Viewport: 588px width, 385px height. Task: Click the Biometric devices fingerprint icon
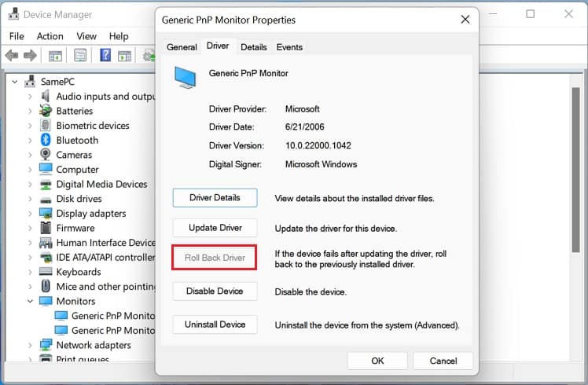[46, 125]
